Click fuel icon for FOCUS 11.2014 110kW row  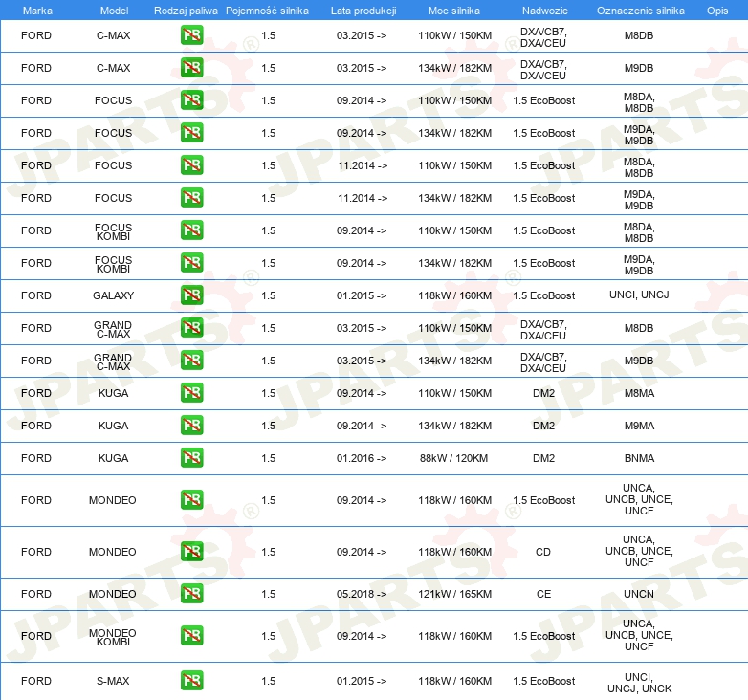tap(191, 165)
